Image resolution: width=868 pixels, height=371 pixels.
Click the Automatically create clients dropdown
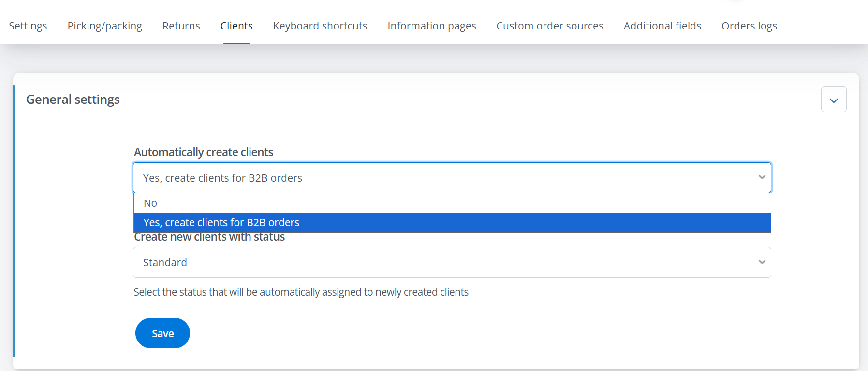click(452, 178)
